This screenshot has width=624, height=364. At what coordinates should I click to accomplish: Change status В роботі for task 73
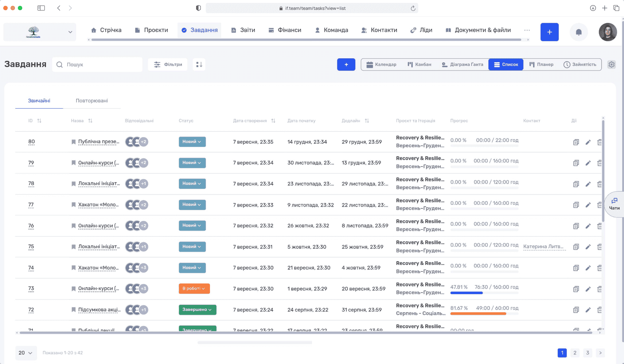click(194, 289)
